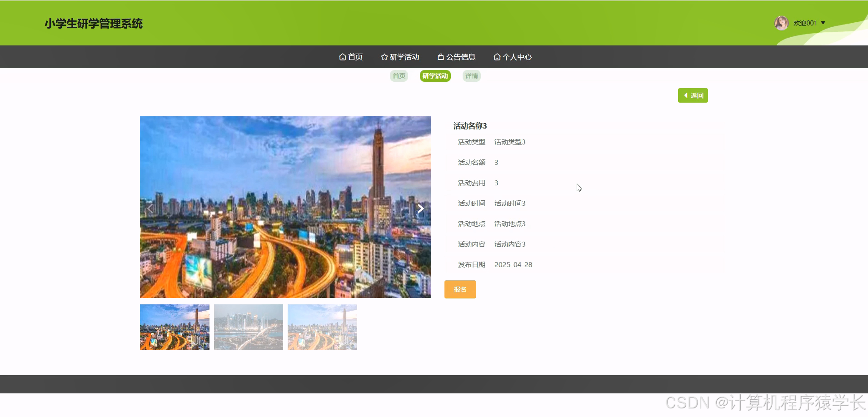This screenshot has height=417, width=868.
Task: Click the 首页 breadcrumb pill
Action: 399,76
